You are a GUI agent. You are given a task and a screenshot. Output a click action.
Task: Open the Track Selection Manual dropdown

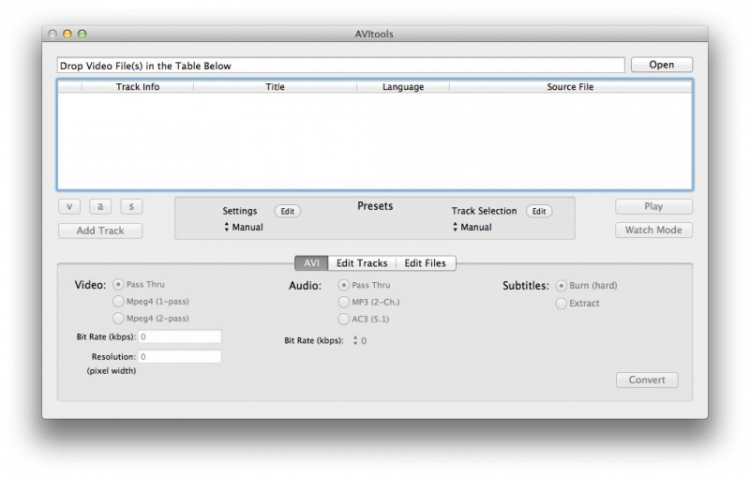coord(473,227)
